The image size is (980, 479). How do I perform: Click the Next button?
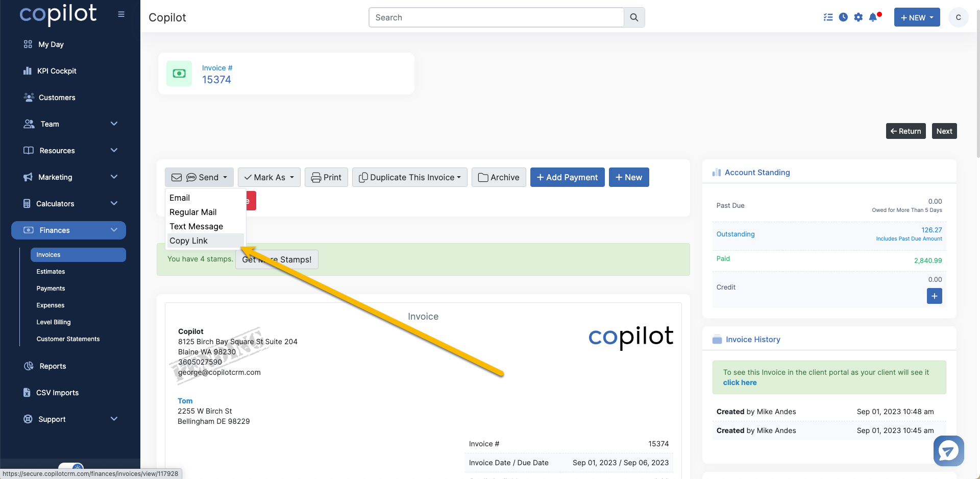point(944,131)
